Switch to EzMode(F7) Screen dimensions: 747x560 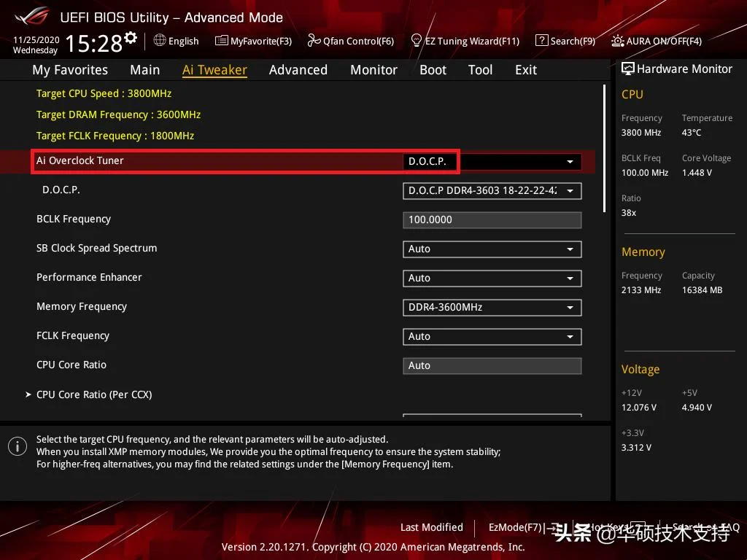click(x=515, y=527)
